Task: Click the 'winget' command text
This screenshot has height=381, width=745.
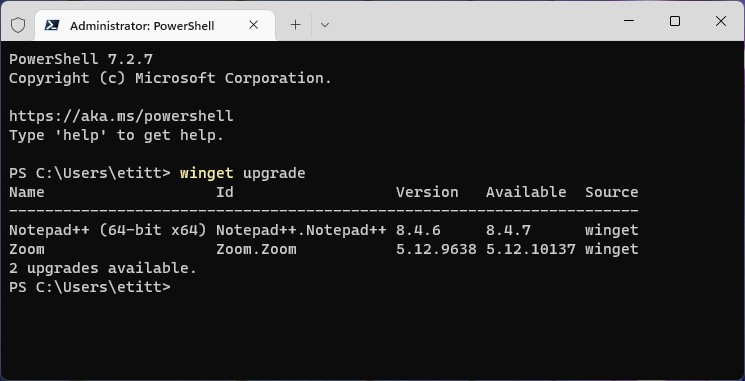Action: [207, 173]
